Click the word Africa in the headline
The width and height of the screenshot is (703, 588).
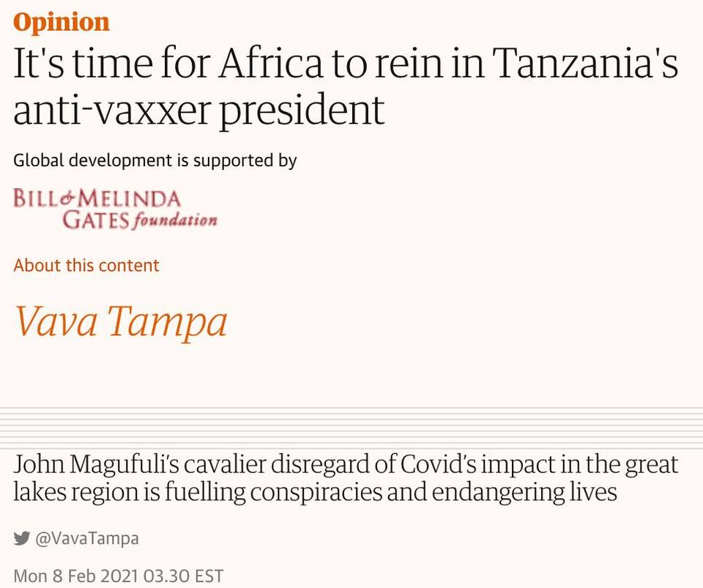point(270,62)
